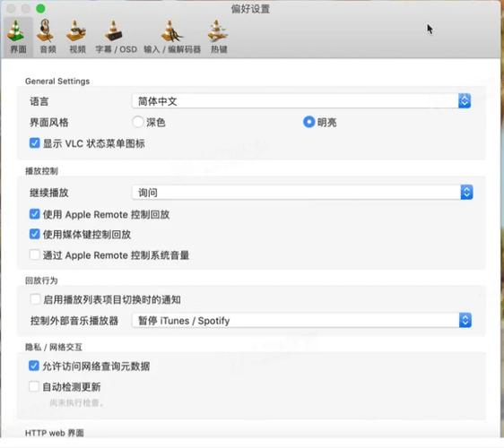This screenshot has width=504, height=448.
Task: Open the 热键 (Hotkeys) preferences icon
Action: click(218, 31)
